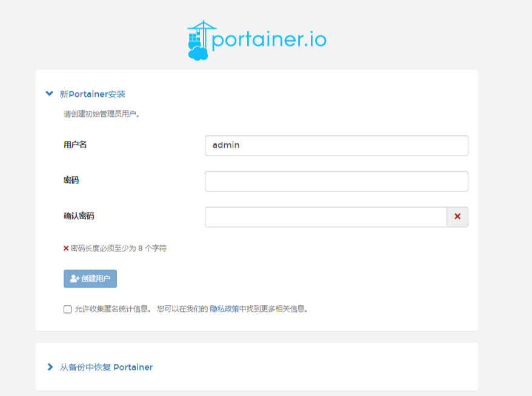The width and height of the screenshot is (532, 396).
Task: Click the 用户名 label
Action: pyautogui.click(x=75, y=145)
